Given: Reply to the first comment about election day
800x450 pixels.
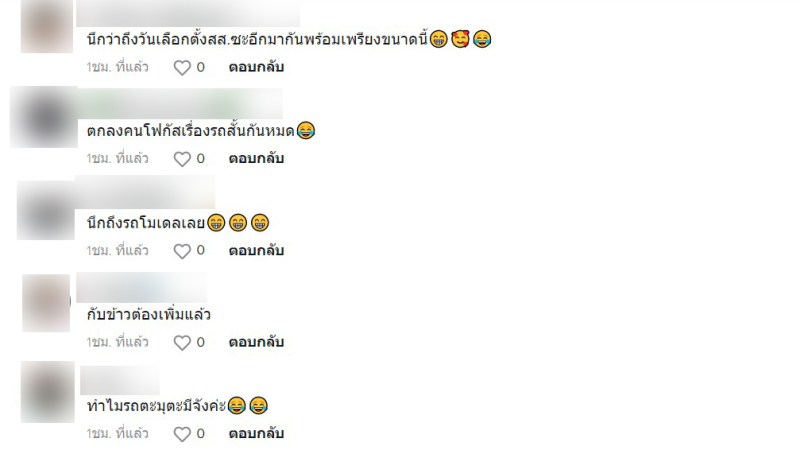Looking at the screenshot, I should pyautogui.click(x=256, y=67).
